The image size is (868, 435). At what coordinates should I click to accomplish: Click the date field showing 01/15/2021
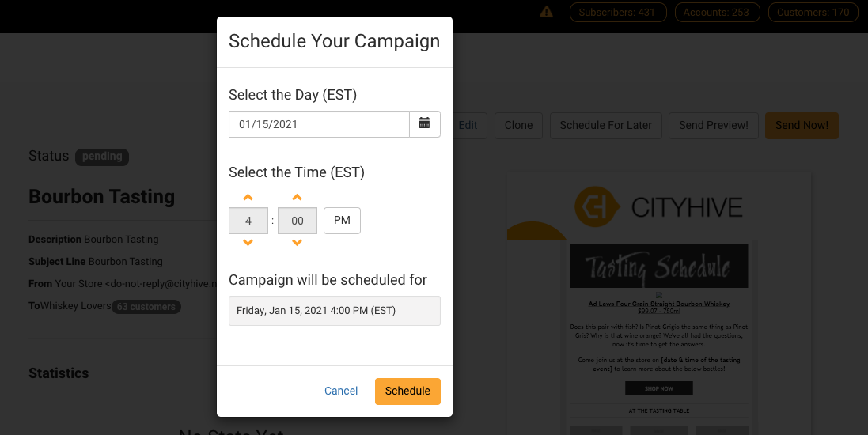pyautogui.click(x=319, y=124)
